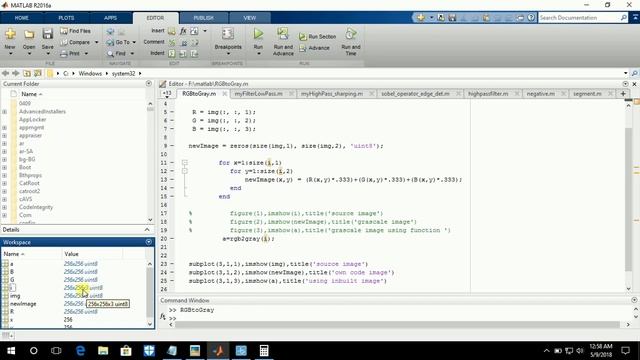Select workspace variable newImage

click(23, 304)
